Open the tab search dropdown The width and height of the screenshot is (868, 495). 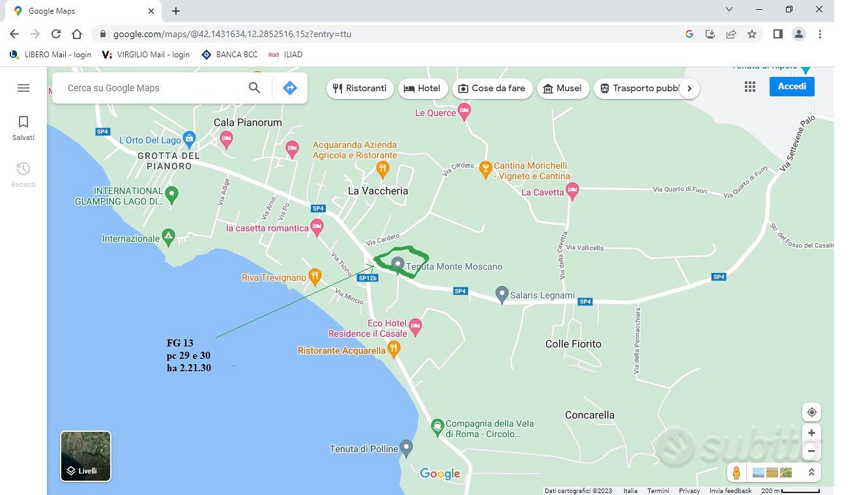coord(729,10)
